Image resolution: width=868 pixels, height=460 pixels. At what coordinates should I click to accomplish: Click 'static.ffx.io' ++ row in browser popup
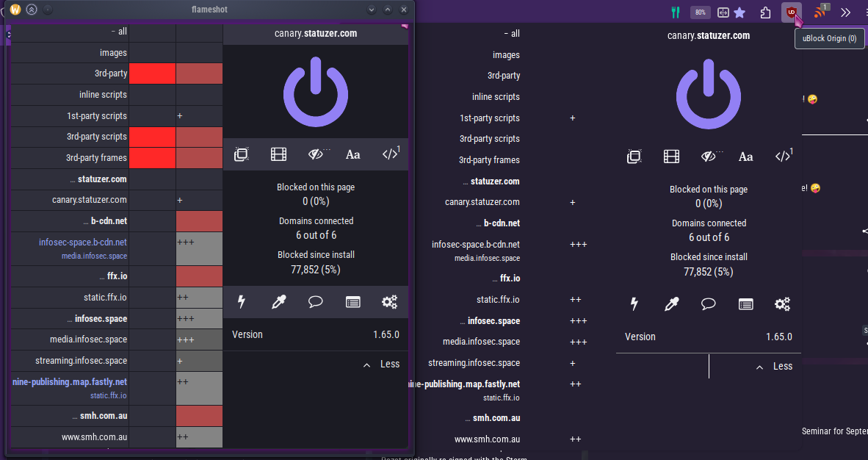click(x=498, y=300)
